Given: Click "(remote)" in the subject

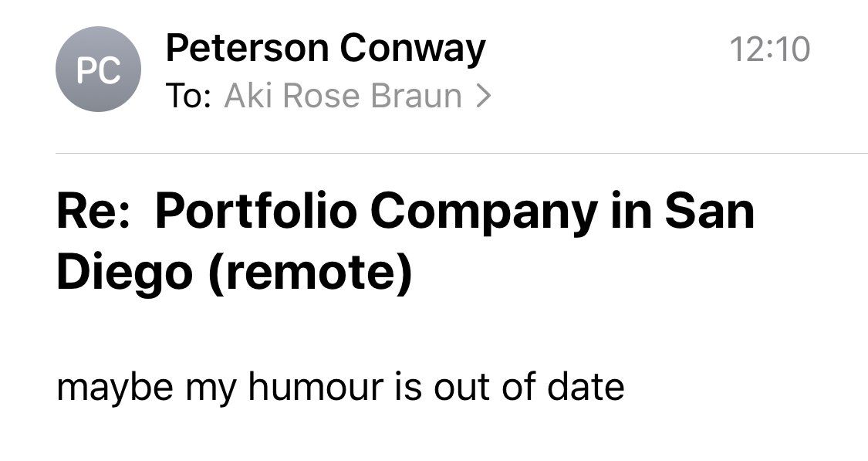Looking at the screenshot, I should tap(307, 271).
